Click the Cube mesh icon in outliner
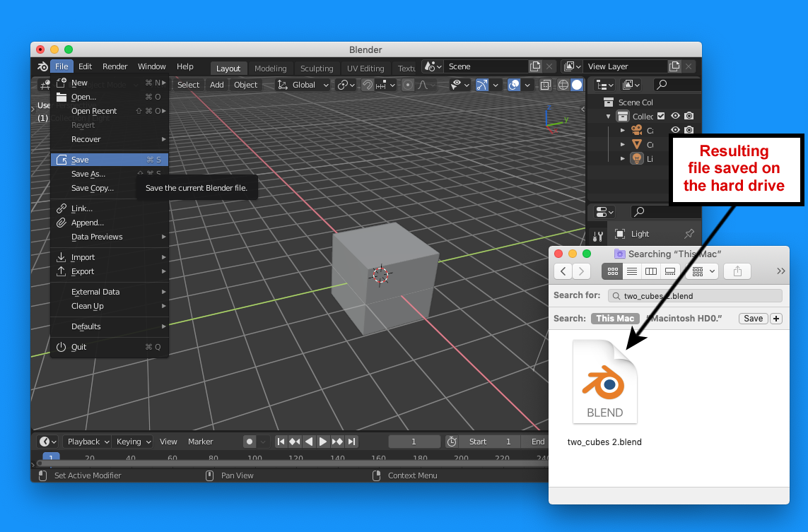Image resolution: width=808 pixels, height=532 pixels. tap(637, 144)
